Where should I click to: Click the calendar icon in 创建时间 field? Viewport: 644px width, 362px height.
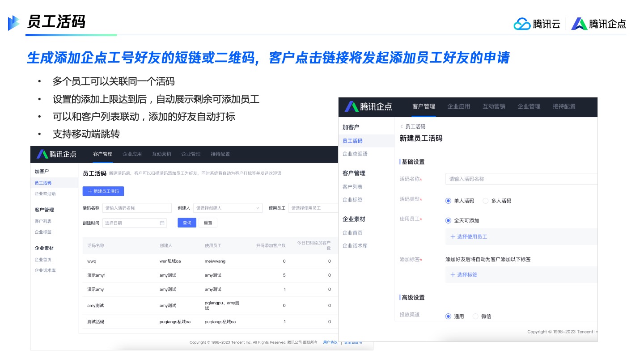click(162, 223)
